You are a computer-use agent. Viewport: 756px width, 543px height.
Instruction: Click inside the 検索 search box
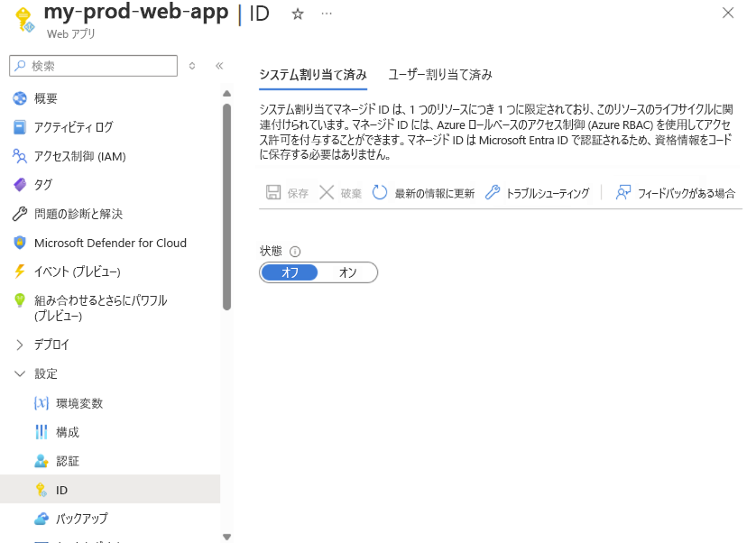point(93,66)
